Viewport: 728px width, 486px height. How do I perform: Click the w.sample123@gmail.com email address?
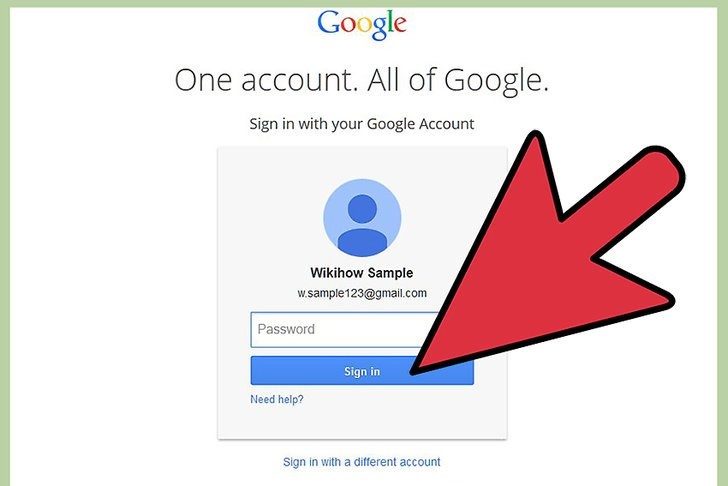(362, 293)
